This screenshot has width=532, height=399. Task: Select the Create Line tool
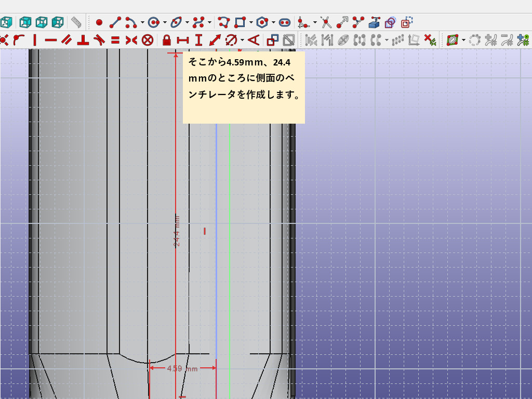pos(115,22)
